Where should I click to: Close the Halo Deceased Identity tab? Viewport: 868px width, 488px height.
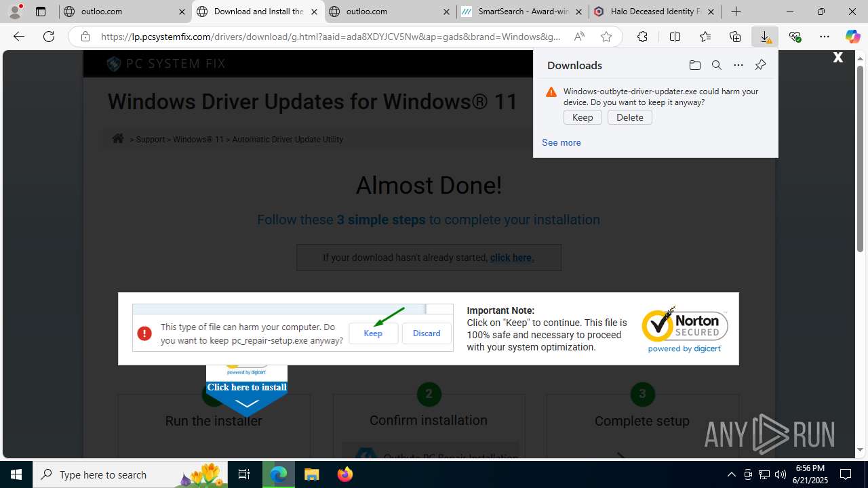711,12
